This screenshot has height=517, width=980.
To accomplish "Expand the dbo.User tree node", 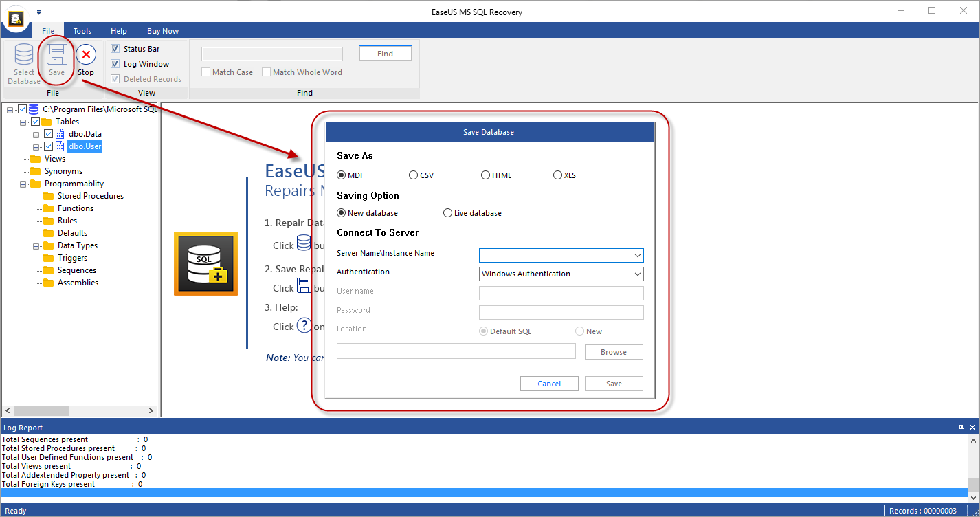I will tap(36, 146).
